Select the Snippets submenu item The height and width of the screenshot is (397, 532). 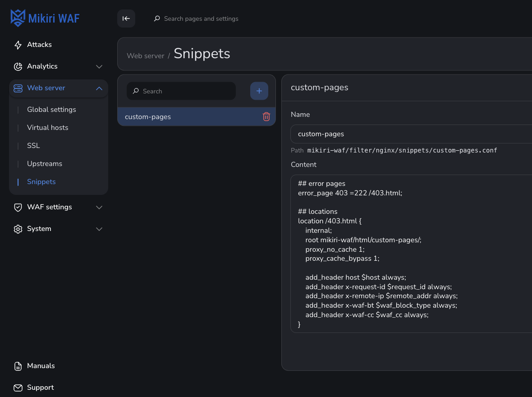coord(41,182)
